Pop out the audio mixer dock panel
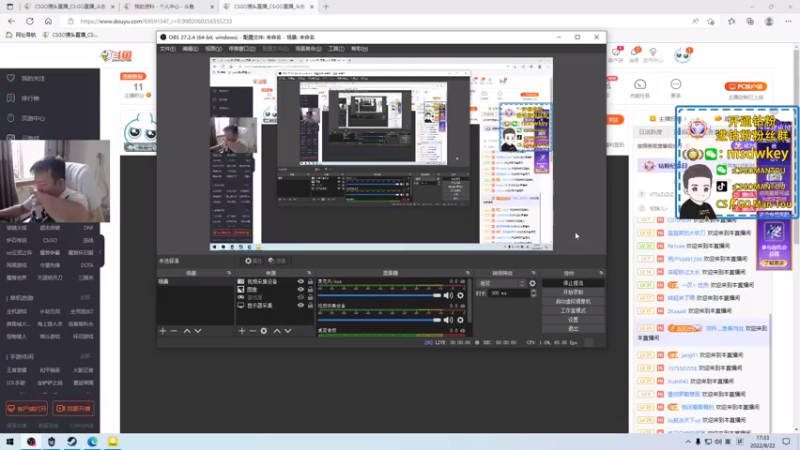800x450 pixels. [x=467, y=273]
